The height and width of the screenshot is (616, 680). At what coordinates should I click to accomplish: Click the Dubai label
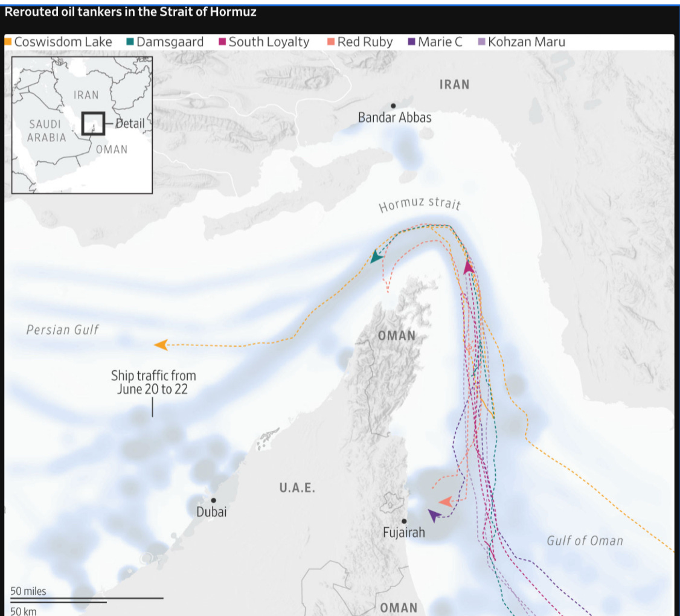click(x=211, y=512)
